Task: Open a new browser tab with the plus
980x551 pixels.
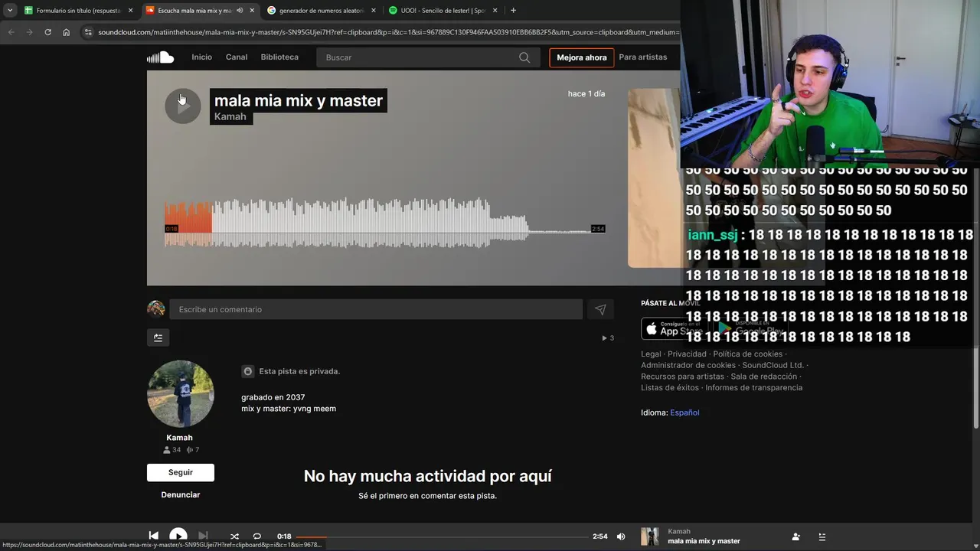Action: (513, 10)
